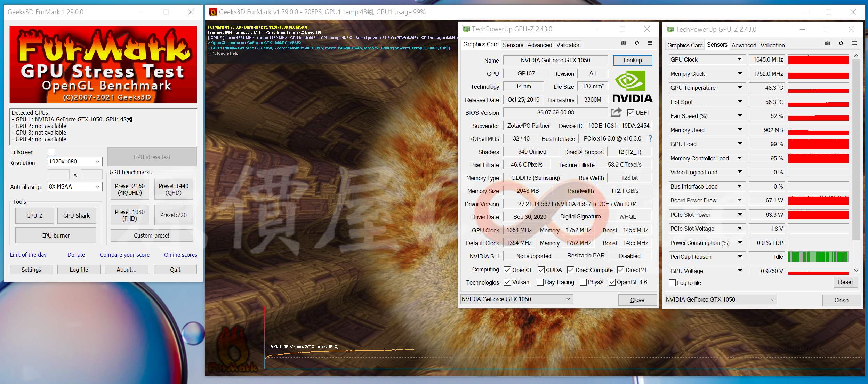Click the Preset:1080 (FHD) benchmark button
Image resolution: width=868 pixels, height=384 pixels.
130,215
